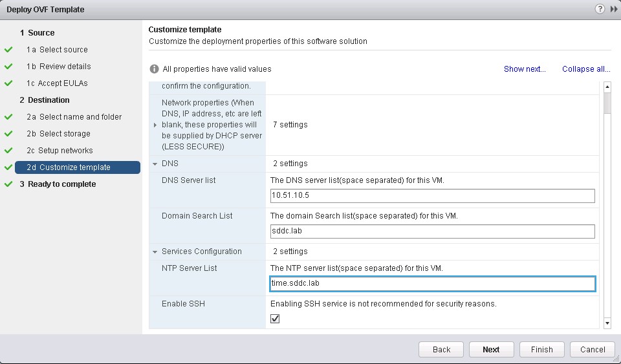Click the DNS Server list input field
Screen dimensions: 621x364
pyautogui.click(x=432, y=197)
